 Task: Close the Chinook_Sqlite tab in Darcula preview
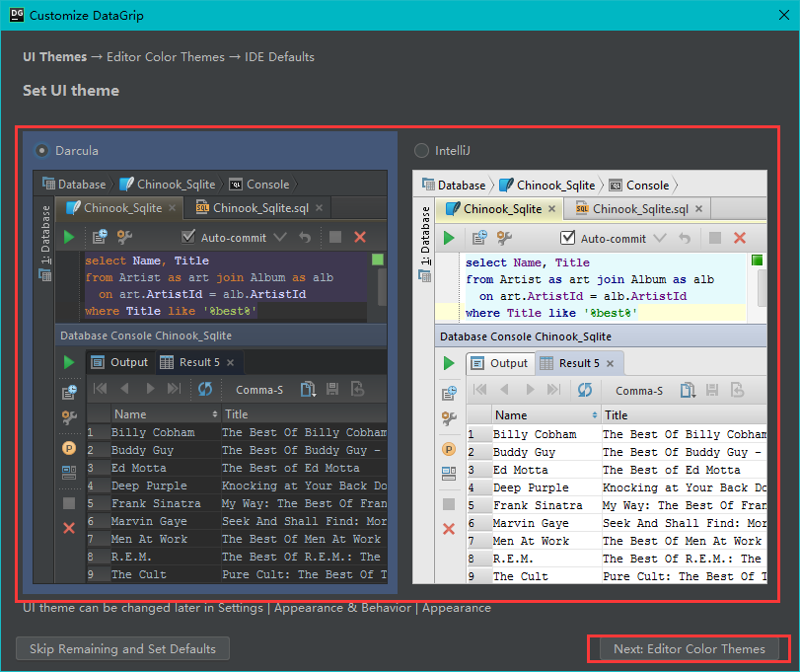pyautogui.click(x=173, y=208)
